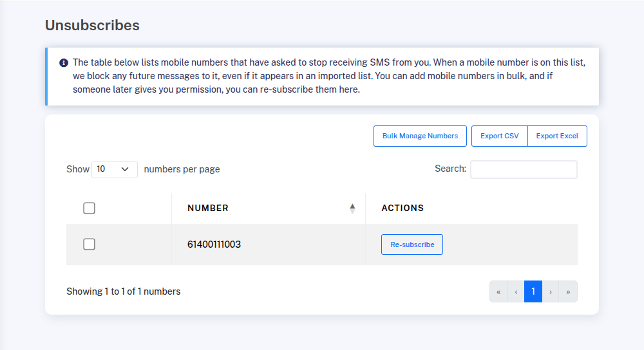Focus the Search input field

click(x=524, y=169)
